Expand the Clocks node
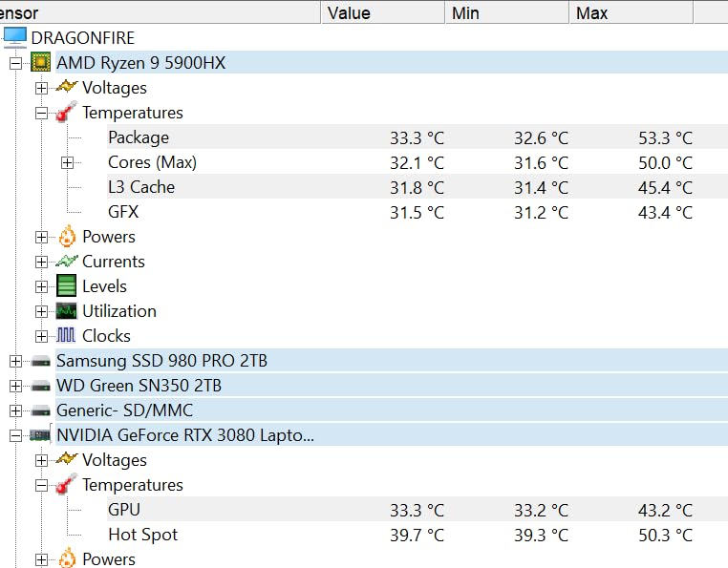 pos(41,336)
